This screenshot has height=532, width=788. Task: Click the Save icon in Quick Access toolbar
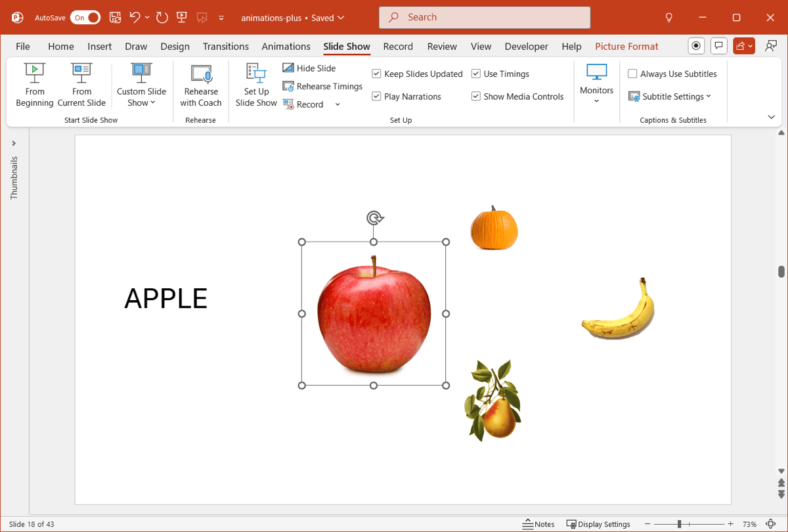pos(115,18)
